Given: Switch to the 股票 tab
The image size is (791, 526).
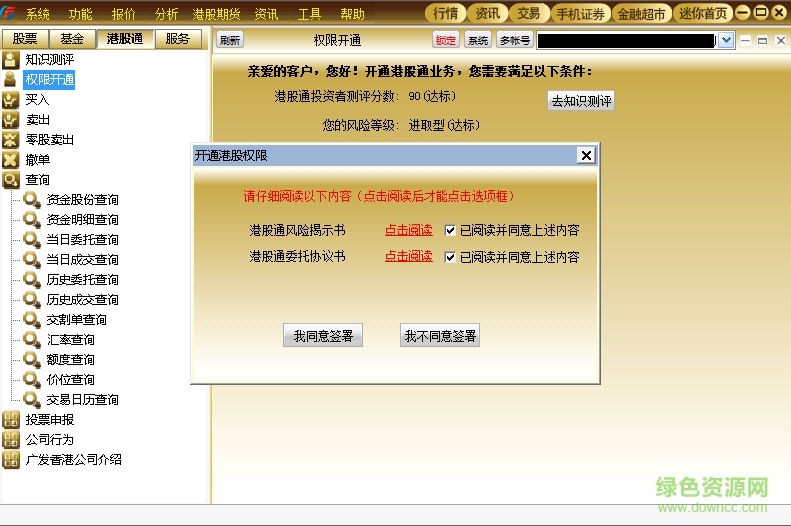Looking at the screenshot, I should pyautogui.click(x=25, y=38).
